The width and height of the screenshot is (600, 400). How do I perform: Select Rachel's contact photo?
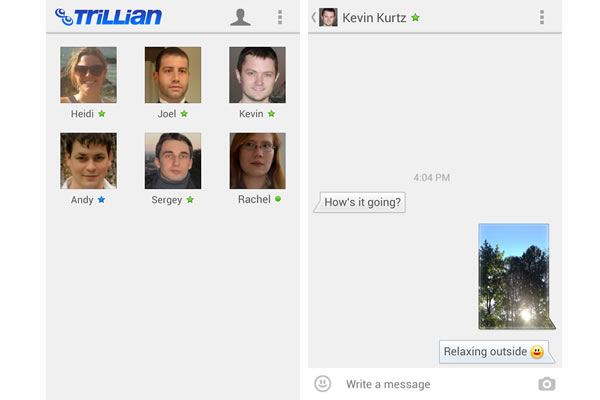click(x=257, y=161)
